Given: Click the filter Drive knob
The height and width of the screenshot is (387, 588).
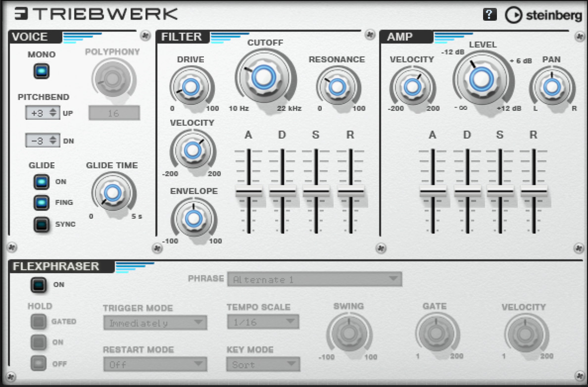Looking at the screenshot, I should [191, 87].
